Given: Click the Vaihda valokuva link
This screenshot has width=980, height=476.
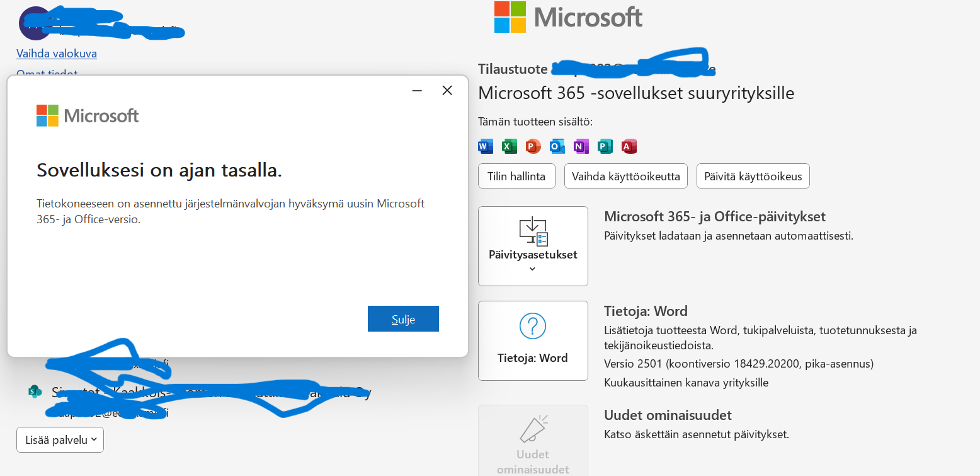Looking at the screenshot, I should point(57,54).
